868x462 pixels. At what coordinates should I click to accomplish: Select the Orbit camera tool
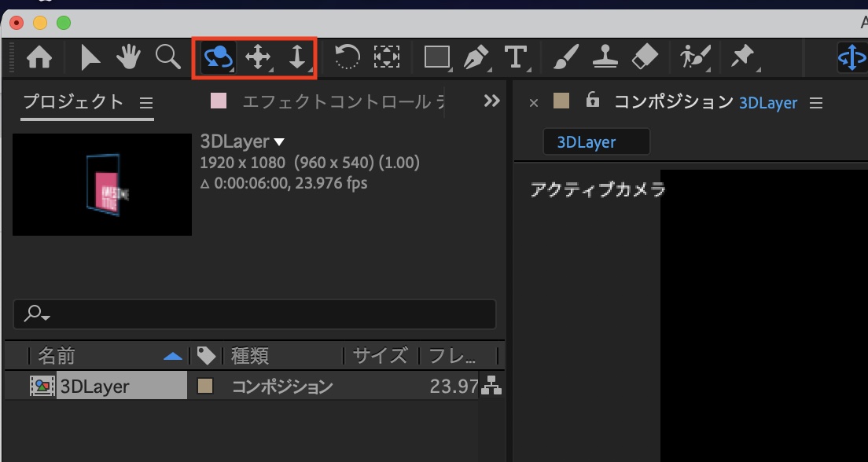click(x=218, y=57)
